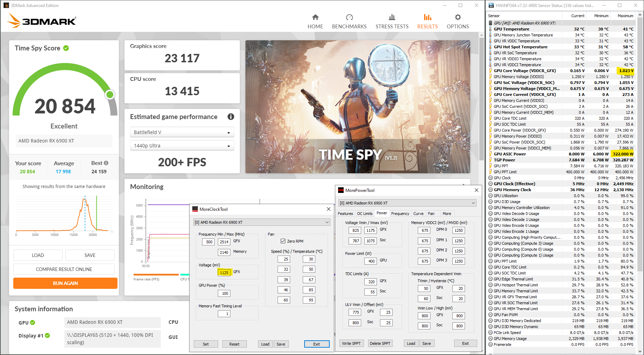Open the Battlefield V game dropdown
644x355 pixels.
pyautogui.click(x=182, y=132)
